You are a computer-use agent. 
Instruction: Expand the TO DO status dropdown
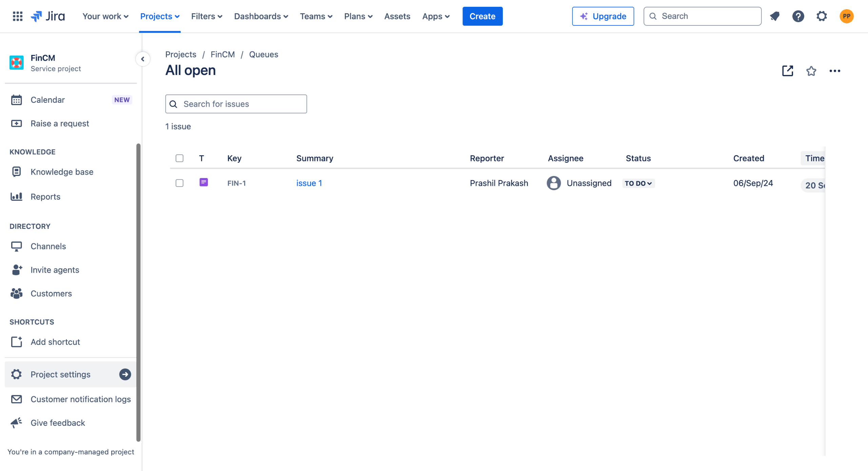(638, 183)
